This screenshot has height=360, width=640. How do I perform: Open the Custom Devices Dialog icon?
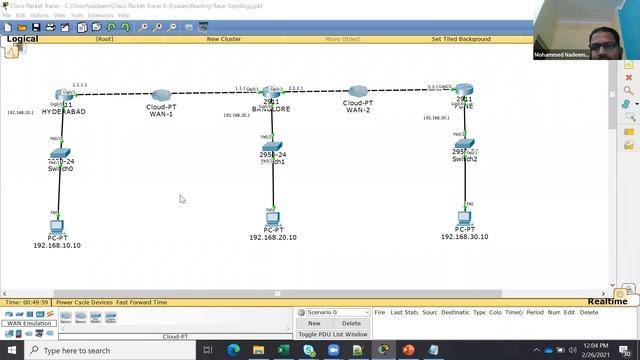(203, 27)
